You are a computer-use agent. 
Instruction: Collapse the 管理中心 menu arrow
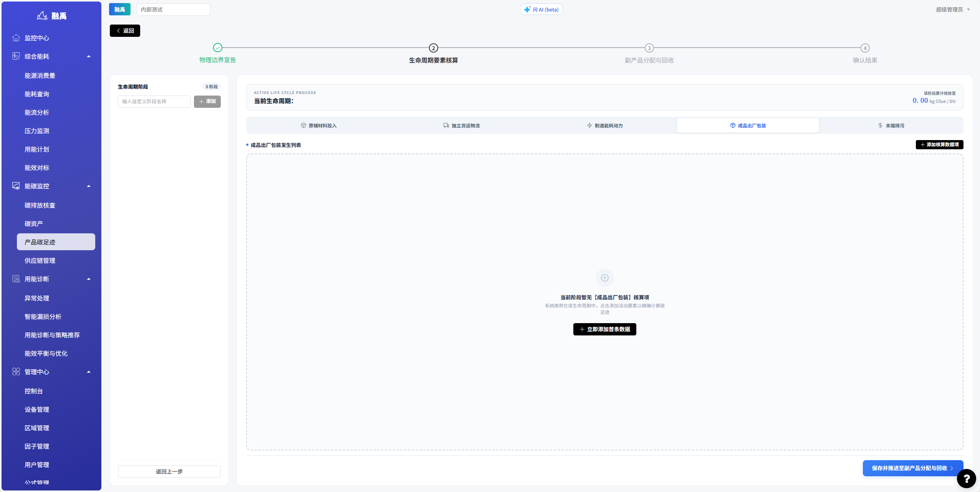point(89,372)
